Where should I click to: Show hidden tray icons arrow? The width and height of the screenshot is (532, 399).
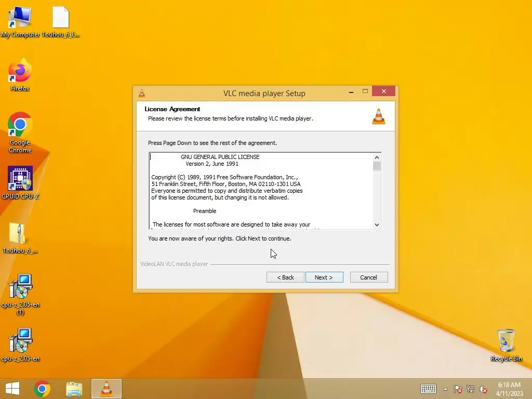coord(445,389)
